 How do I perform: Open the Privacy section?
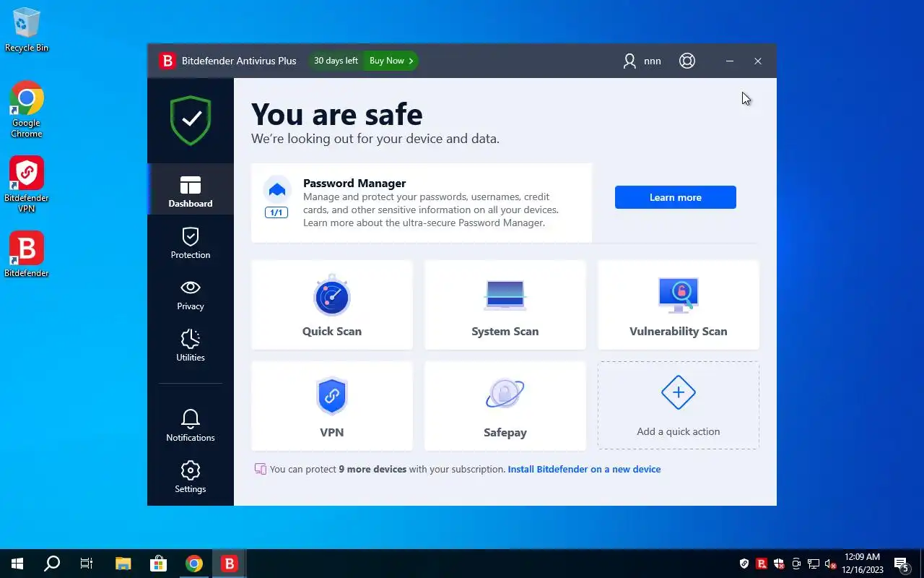[x=191, y=295]
